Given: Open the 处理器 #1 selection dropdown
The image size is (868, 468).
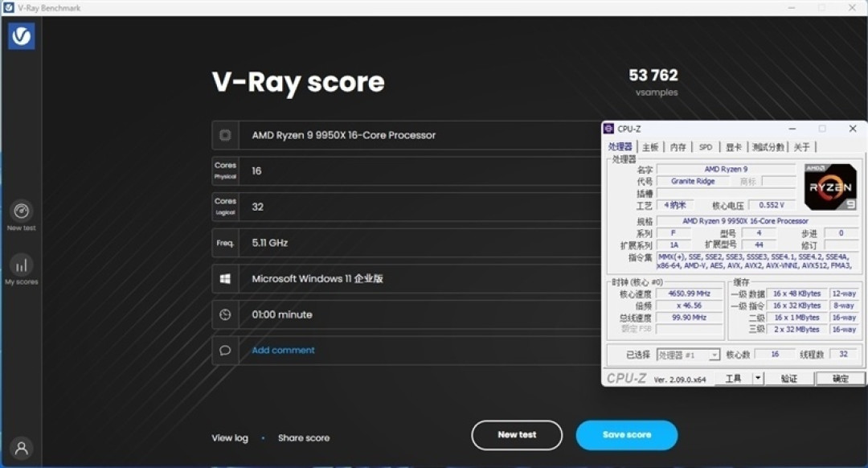Looking at the screenshot, I should 688,355.
